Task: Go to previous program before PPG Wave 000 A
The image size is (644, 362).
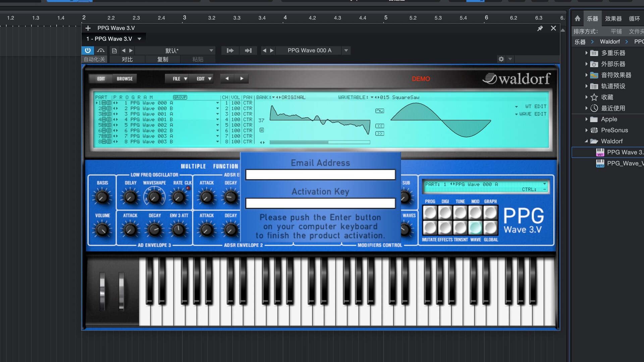Action: [x=264, y=51]
